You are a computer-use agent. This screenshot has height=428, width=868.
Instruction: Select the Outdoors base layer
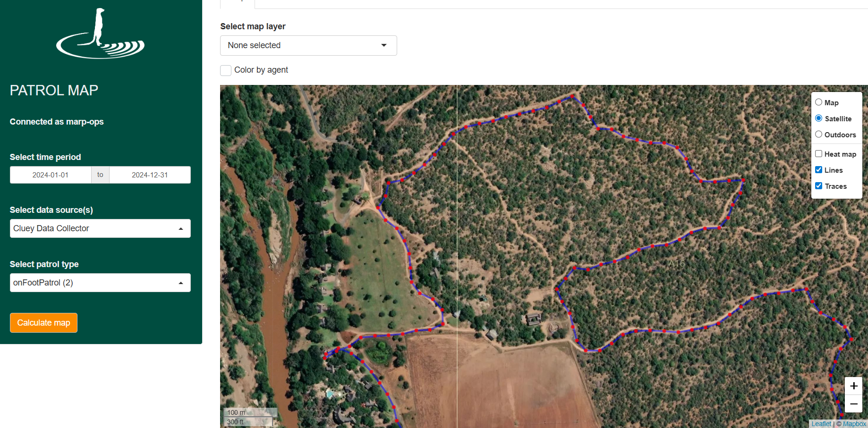click(x=819, y=134)
